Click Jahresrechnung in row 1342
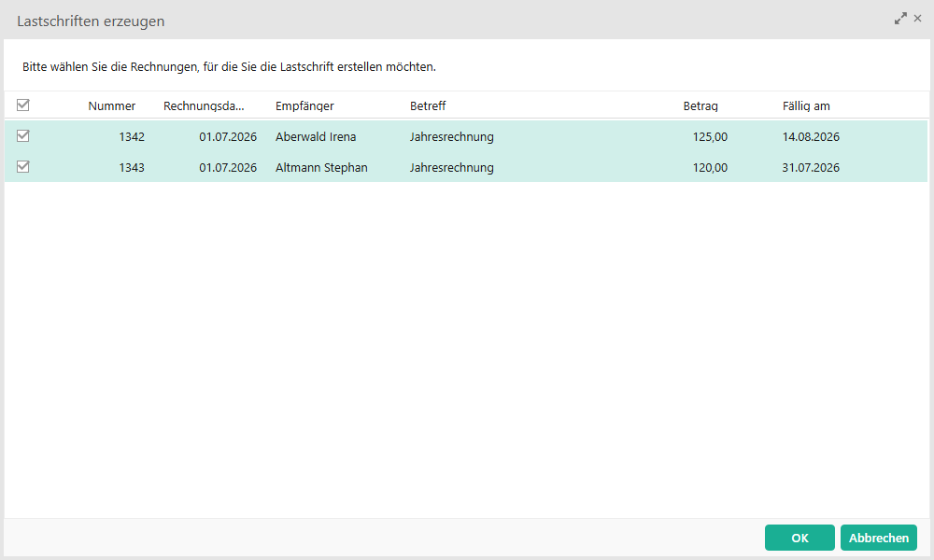The image size is (934, 560). 451,137
